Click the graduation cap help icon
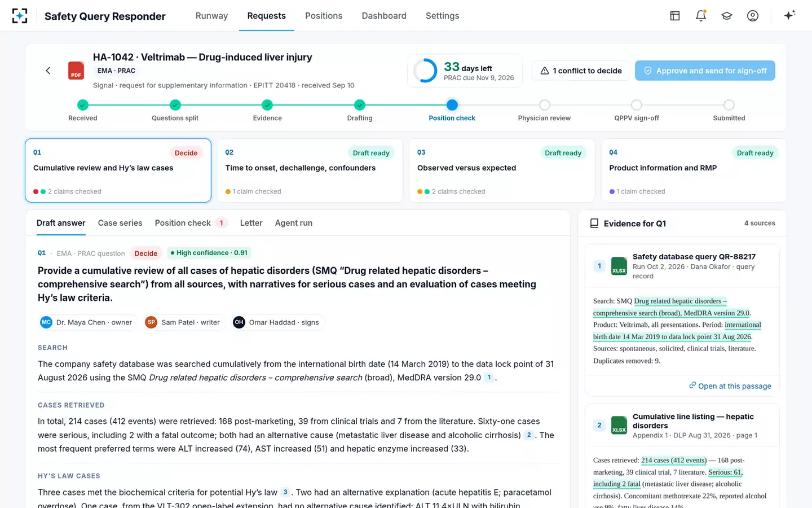This screenshot has height=508, width=812. pyautogui.click(x=727, y=16)
